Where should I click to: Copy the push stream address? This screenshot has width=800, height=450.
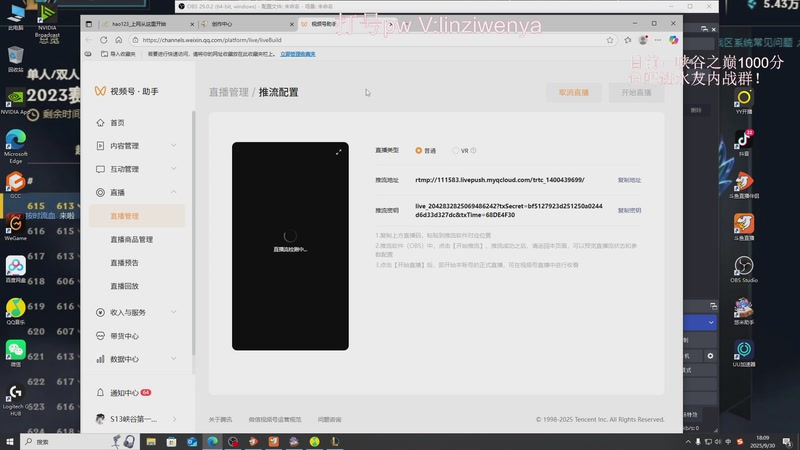coord(629,180)
